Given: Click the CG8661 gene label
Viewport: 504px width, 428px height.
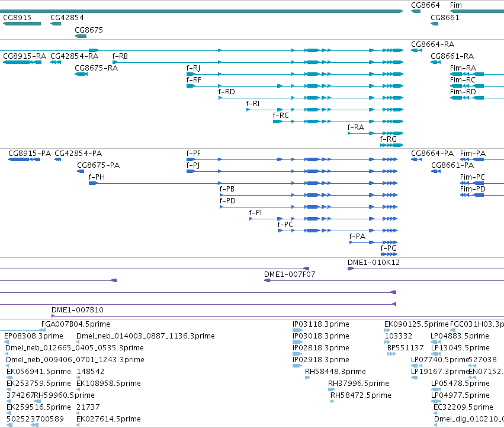Looking at the screenshot, I should (445, 17).
